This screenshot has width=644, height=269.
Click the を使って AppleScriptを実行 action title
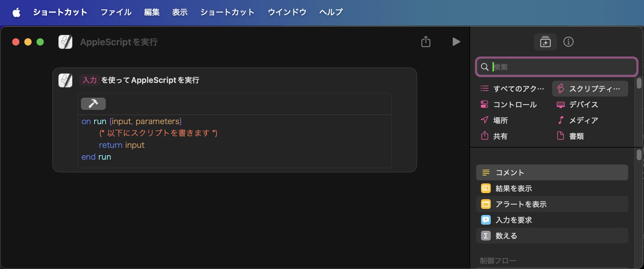(150, 80)
